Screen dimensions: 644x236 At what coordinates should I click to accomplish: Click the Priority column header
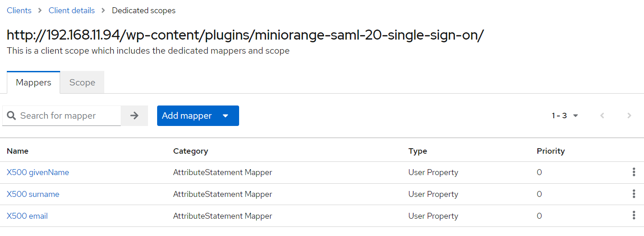click(551, 151)
